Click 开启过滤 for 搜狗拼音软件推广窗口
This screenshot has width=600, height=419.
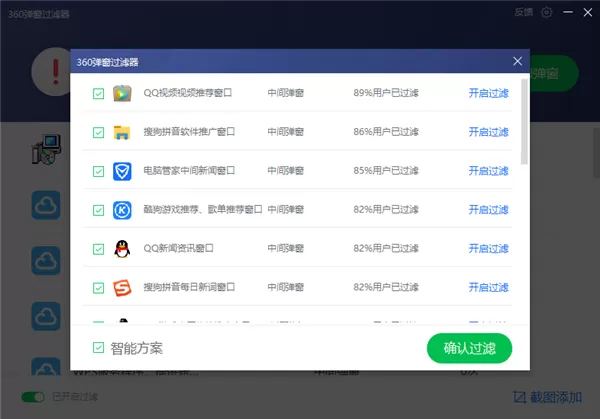click(x=489, y=132)
